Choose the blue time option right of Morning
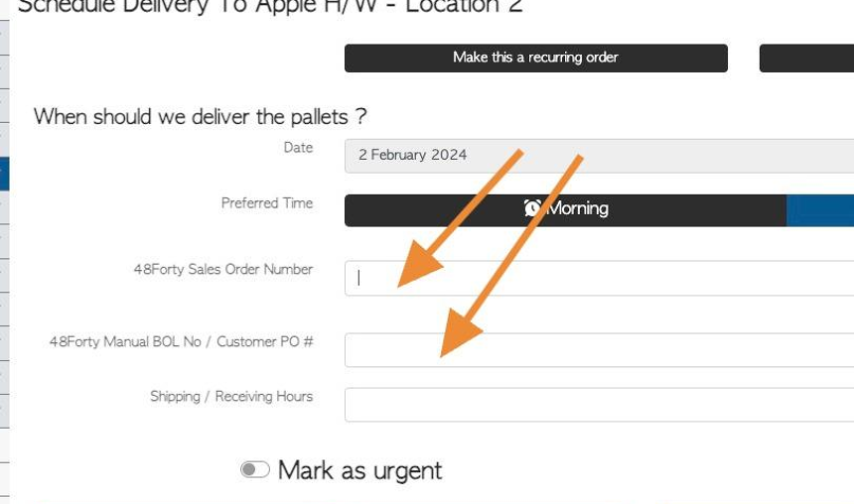 [820, 210]
